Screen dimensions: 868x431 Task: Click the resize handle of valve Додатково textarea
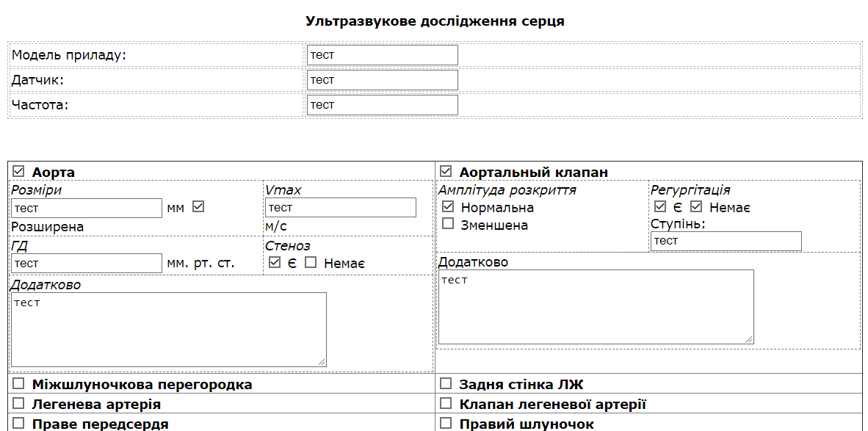[749, 339]
